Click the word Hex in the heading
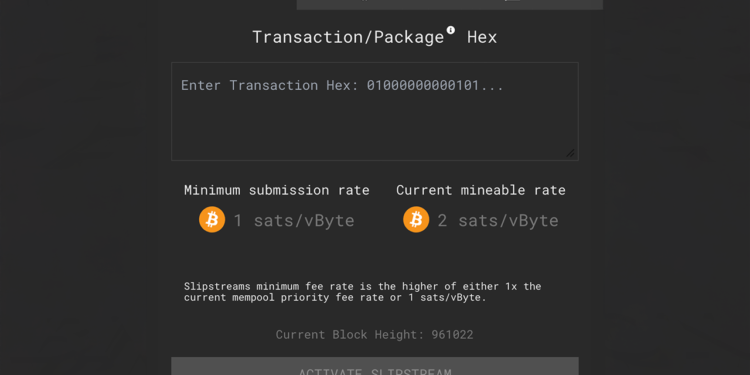The image size is (750, 375). coord(482,37)
